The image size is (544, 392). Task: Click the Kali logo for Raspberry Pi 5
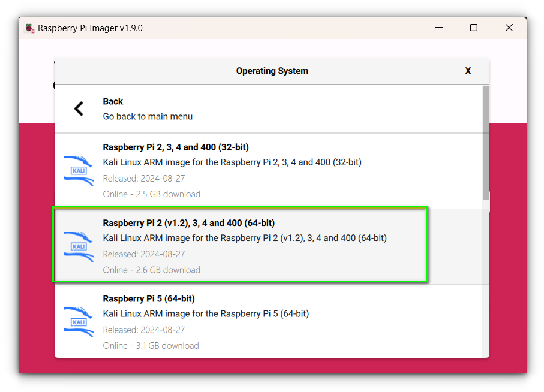click(x=79, y=322)
